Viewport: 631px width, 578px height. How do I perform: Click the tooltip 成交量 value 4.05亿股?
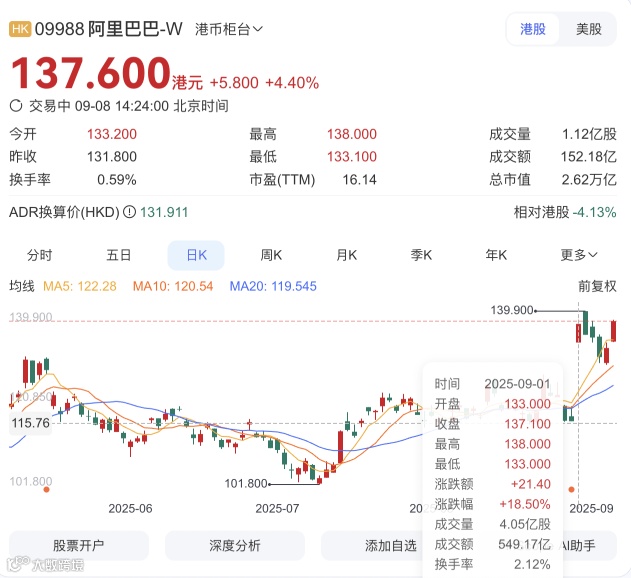(x=525, y=524)
